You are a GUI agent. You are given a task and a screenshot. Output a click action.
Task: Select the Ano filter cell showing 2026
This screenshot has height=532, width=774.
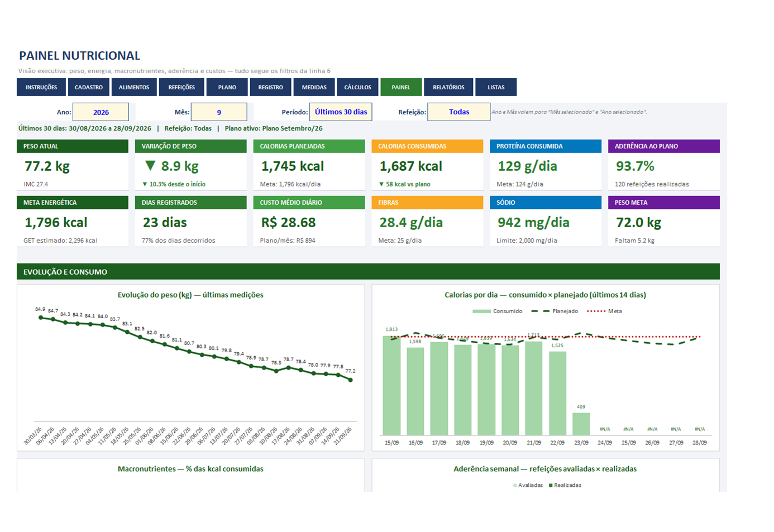click(x=101, y=112)
